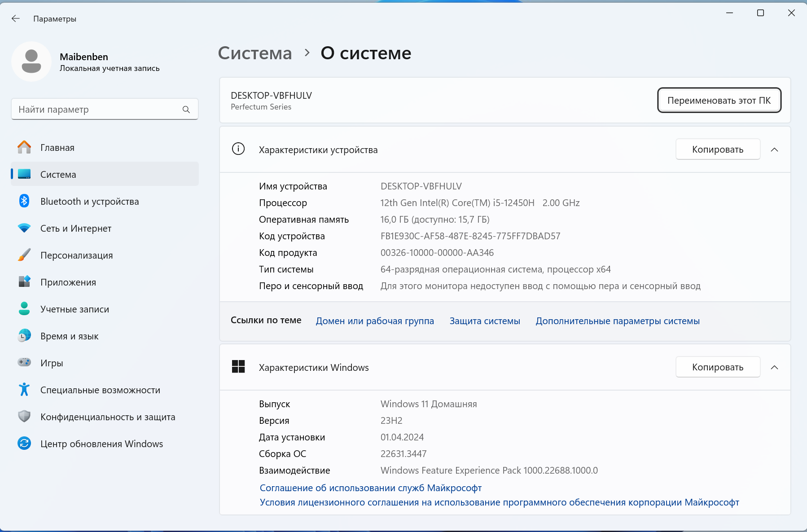This screenshot has height=532, width=807.
Task: Open Приложения settings
Action: tap(105, 282)
